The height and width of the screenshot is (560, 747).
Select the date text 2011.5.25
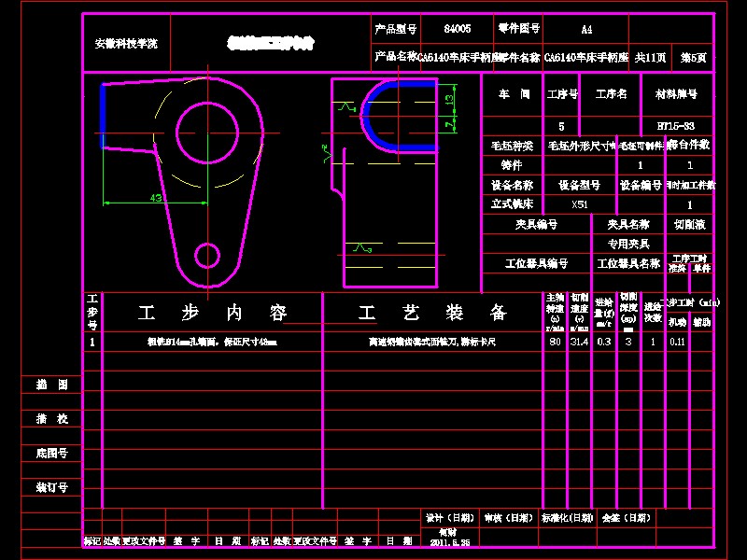pos(450,543)
